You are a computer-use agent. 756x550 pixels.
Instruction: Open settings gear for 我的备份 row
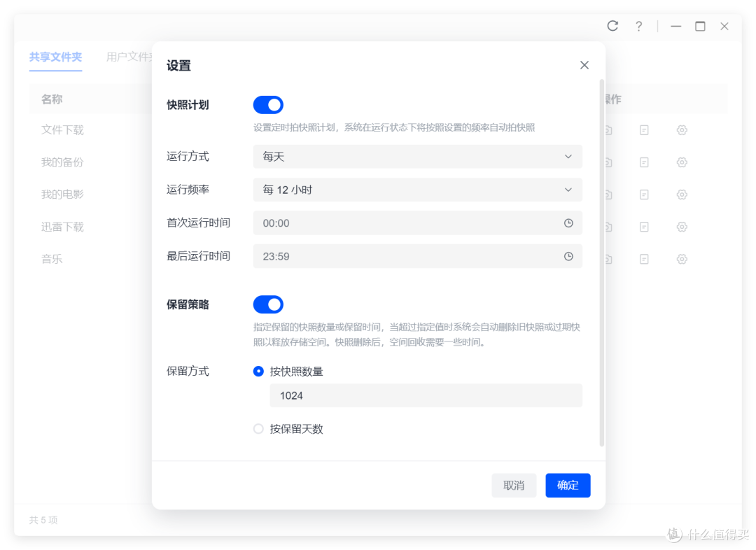pos(682,162)
